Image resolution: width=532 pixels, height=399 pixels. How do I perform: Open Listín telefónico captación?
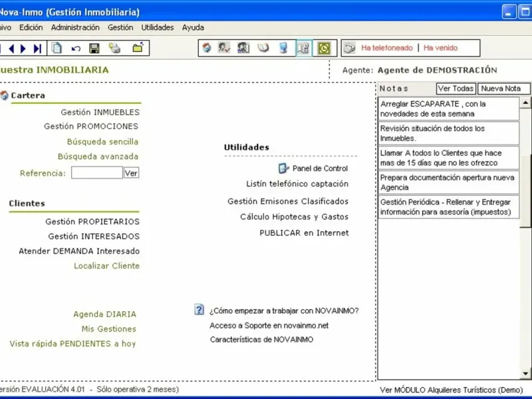[x=297, y=184]
